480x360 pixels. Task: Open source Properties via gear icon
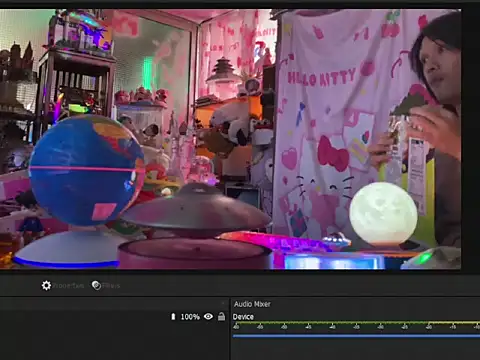[46, 285]
